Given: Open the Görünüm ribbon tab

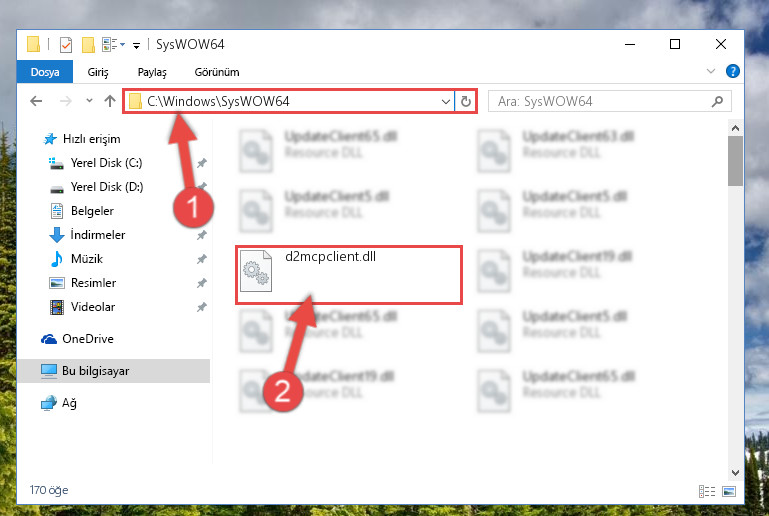Looking at the screenshot, I should pos(217,72).
